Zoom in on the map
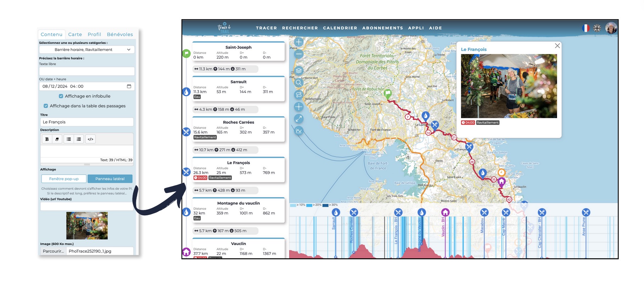644x288 pixels. tap(299, 42)
